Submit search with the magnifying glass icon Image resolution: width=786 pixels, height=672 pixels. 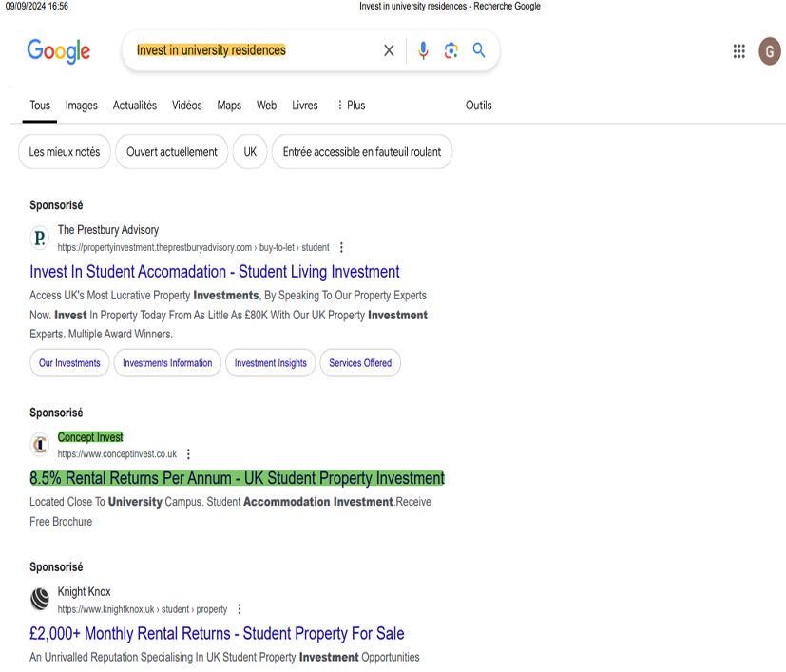tap(479, 50)
